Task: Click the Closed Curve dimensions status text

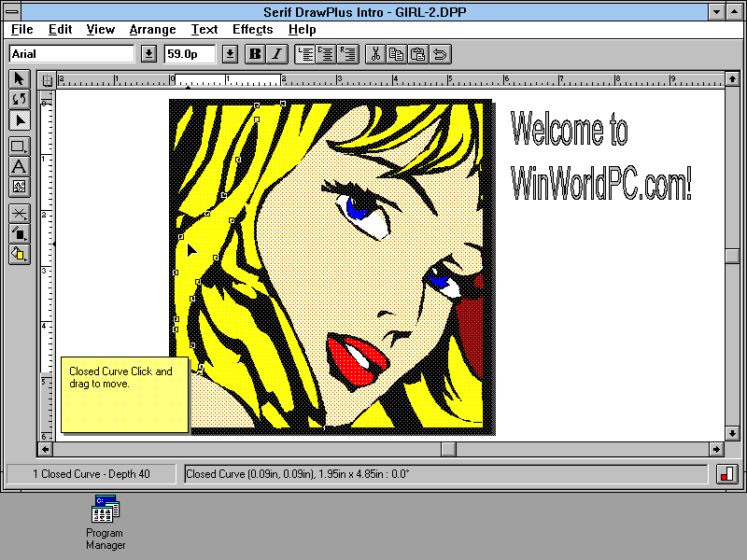Action: [x=298, y=474]
